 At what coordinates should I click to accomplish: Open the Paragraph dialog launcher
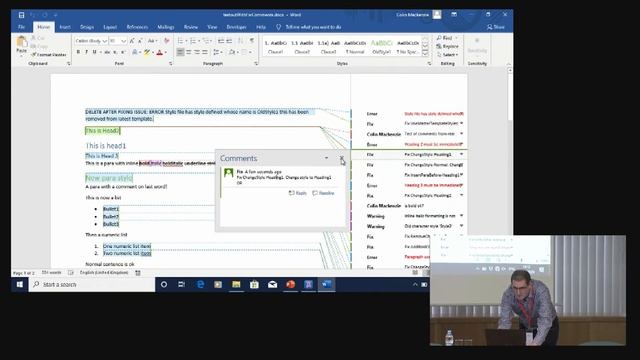256,64
